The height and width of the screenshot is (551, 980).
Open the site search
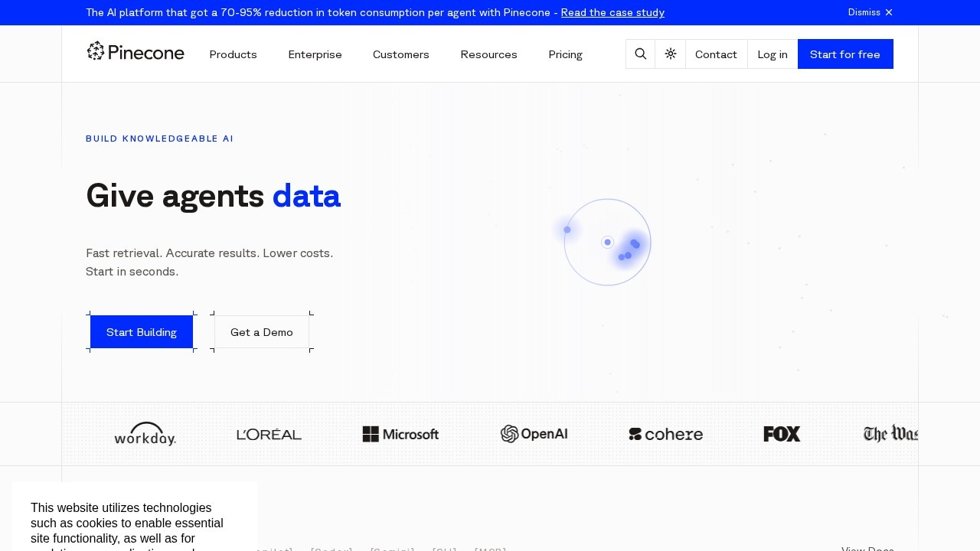[x=641, y=54]
